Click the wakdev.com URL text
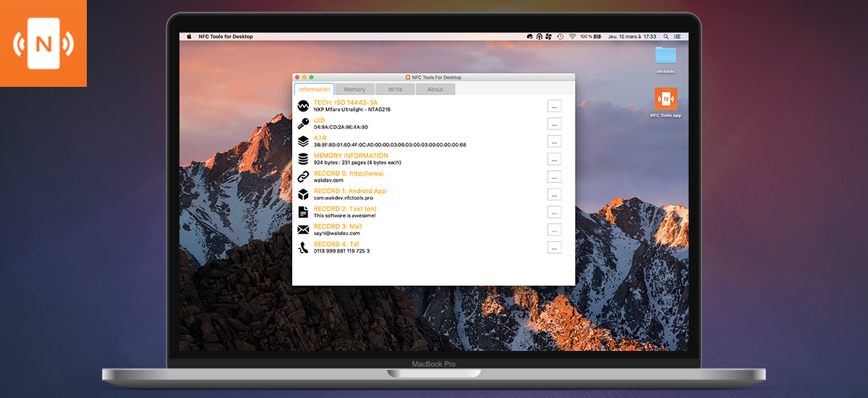 328,180
